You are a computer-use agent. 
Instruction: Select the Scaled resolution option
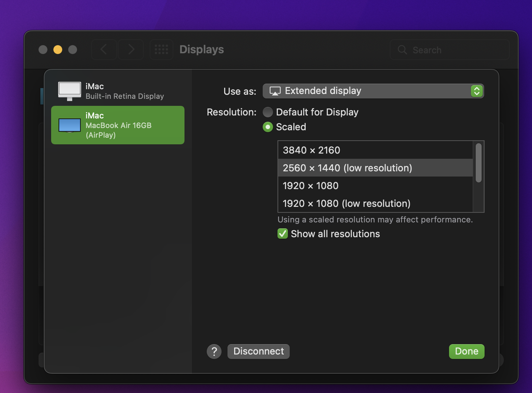click(268, 127)
